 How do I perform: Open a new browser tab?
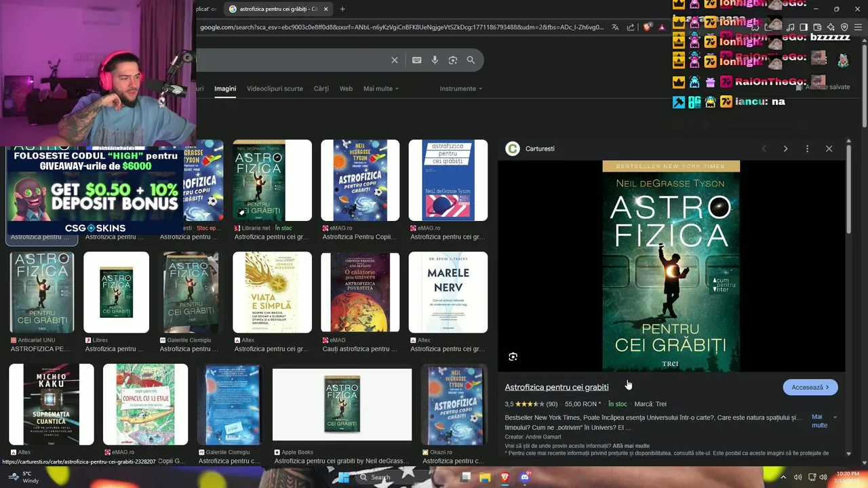pos(342,9)
